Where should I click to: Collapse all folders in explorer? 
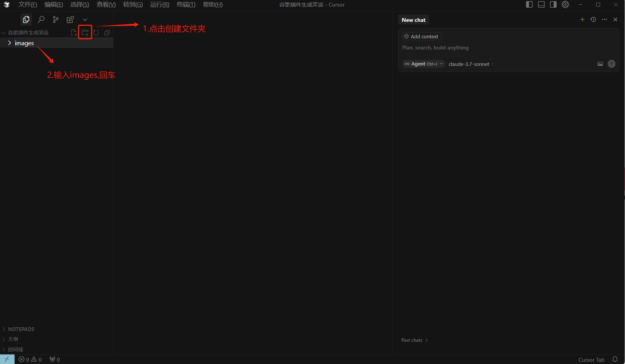click(x=107, y=33)
